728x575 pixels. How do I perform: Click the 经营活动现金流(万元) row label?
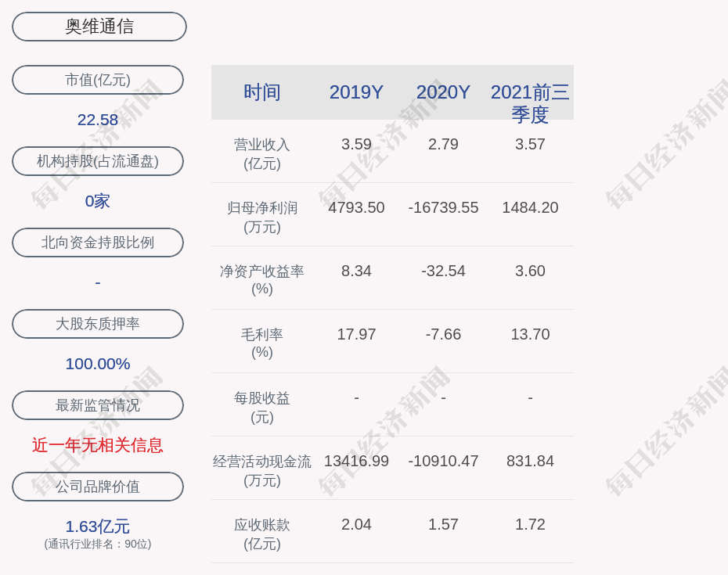tap(262, 471)
